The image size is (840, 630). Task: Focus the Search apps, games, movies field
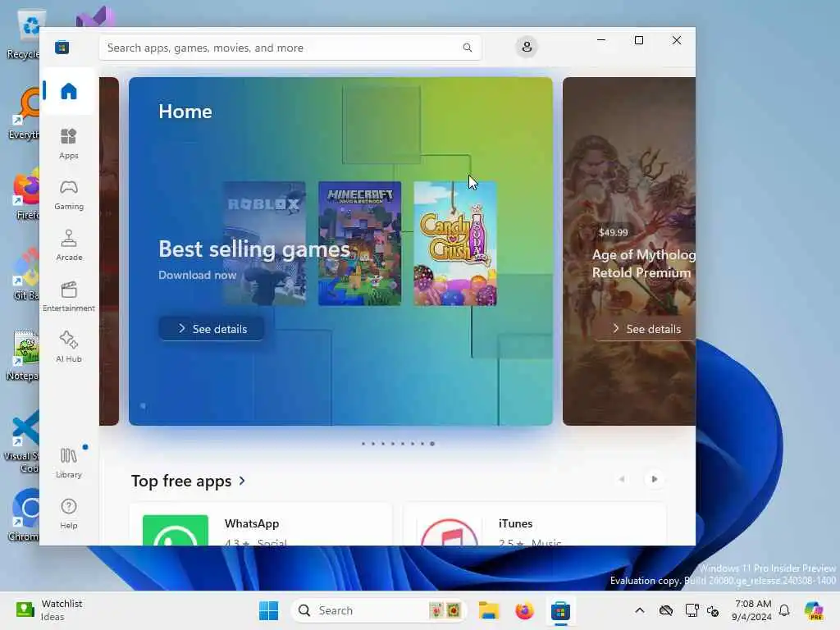point(290,48)
